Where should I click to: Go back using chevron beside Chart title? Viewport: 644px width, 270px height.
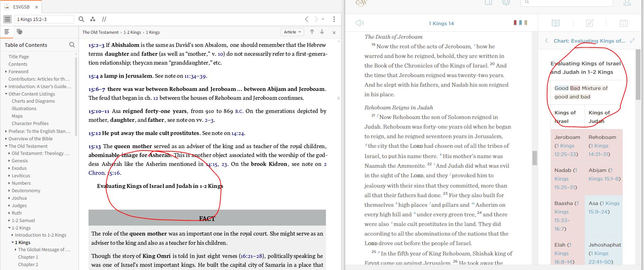[546, 41]
